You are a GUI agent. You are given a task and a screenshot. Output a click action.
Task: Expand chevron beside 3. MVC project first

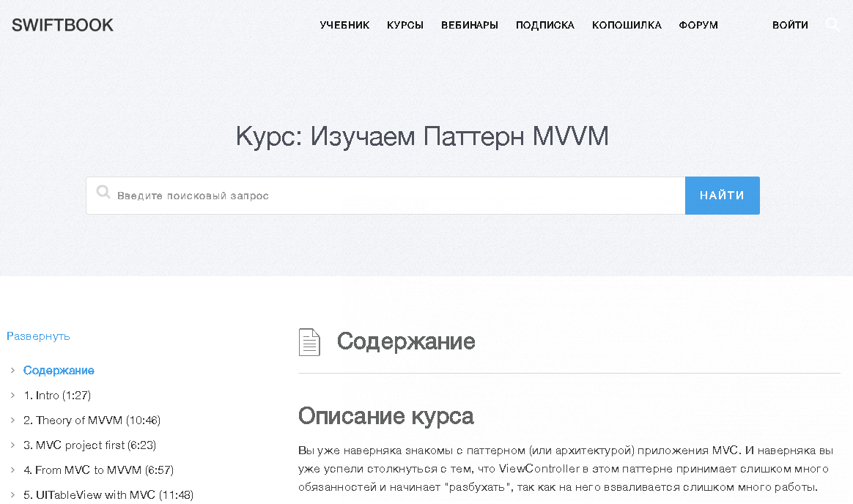pyautogui.click(x=12, y=445)
